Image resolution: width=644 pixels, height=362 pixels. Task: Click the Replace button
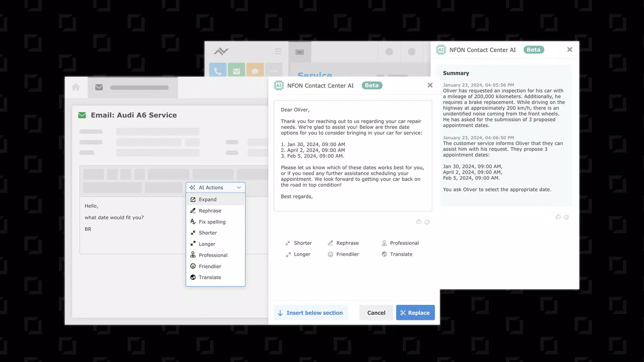415,313
